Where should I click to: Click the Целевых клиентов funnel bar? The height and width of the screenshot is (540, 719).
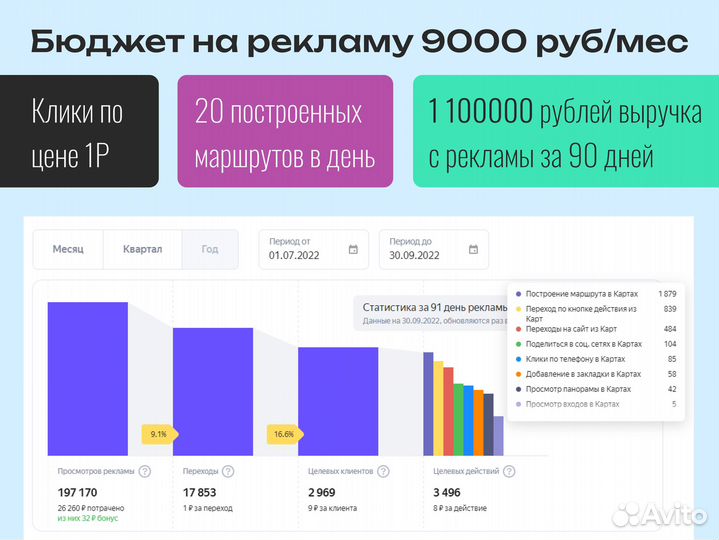coord(338,401)
